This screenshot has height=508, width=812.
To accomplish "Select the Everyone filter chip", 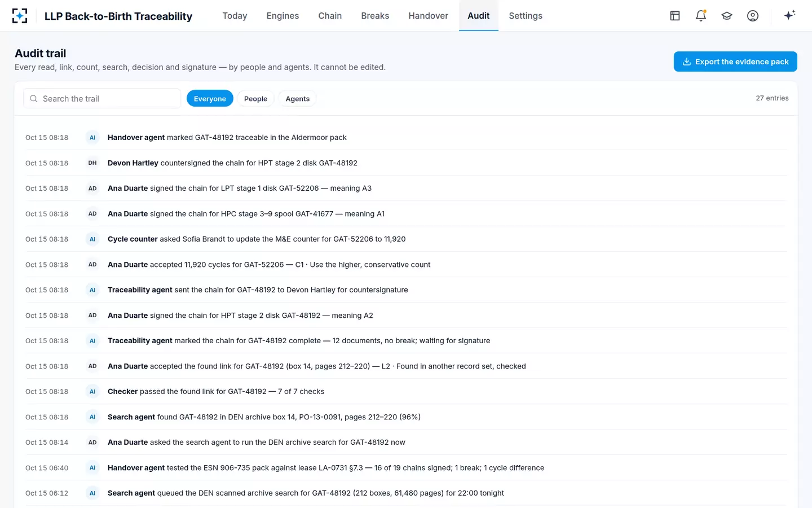I will pyautogui.click(x=210, y=99).
